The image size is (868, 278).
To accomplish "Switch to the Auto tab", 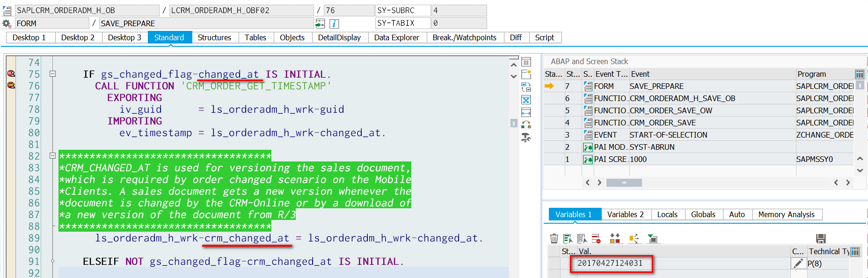I will click(x=737, y=214).
